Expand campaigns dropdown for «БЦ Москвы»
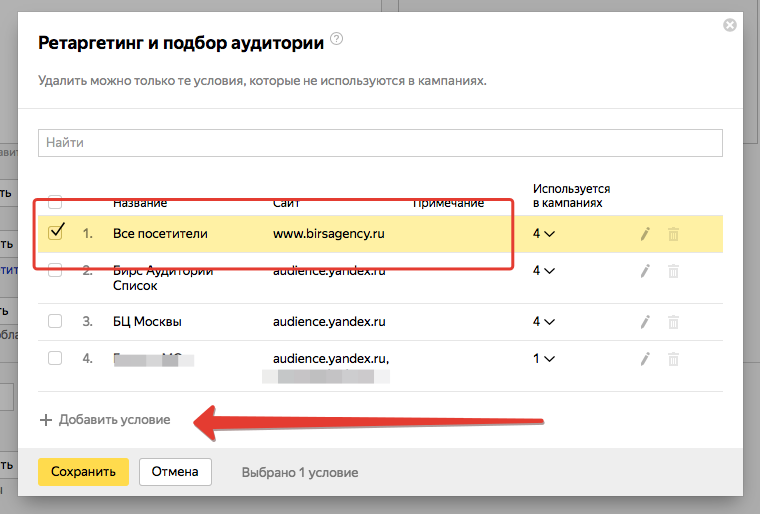The height and width of the screenshot is (514, 760). click(x=543, y=322)
